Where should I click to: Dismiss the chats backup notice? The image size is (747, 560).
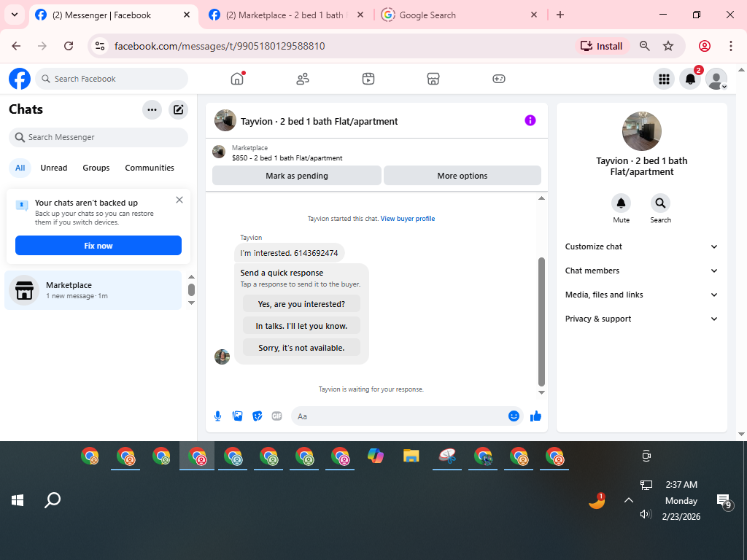pos(179,200)
